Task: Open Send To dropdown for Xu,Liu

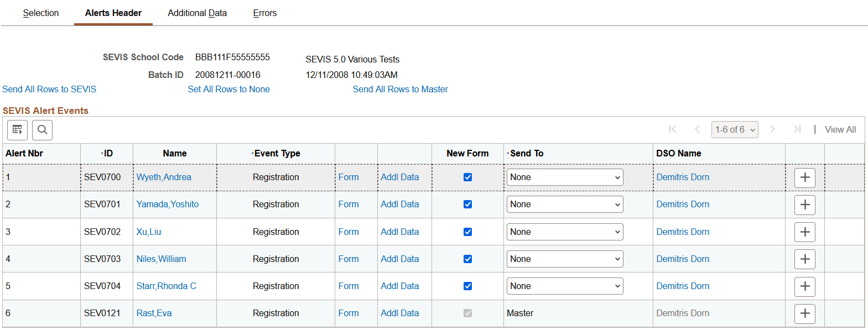Action: coord(565,232)
